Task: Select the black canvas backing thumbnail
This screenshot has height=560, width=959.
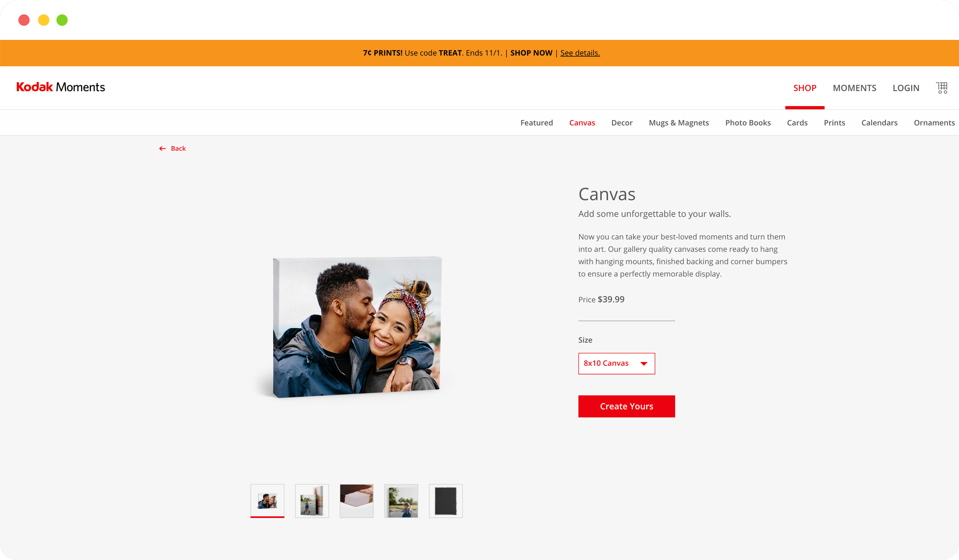Action: point(446,501)
